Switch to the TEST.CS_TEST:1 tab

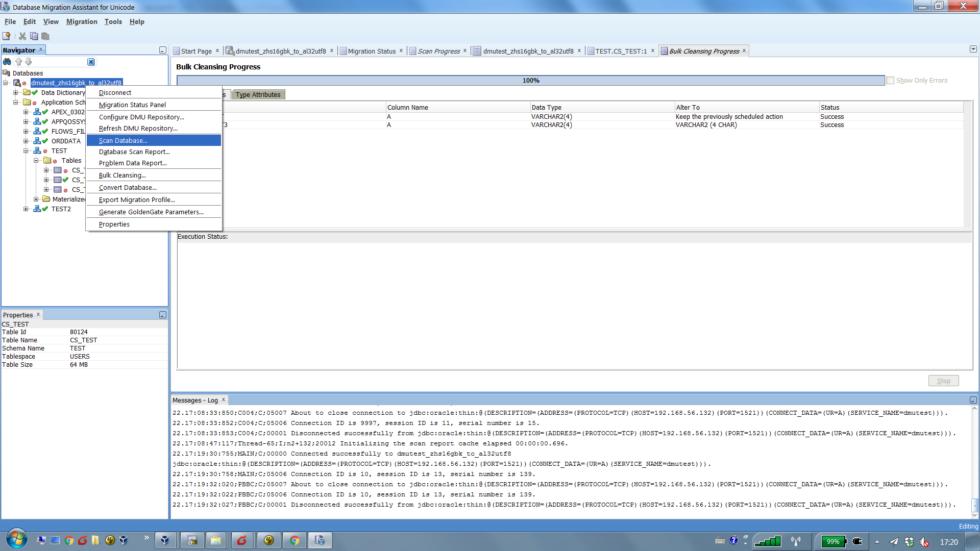tap(621, 51)
